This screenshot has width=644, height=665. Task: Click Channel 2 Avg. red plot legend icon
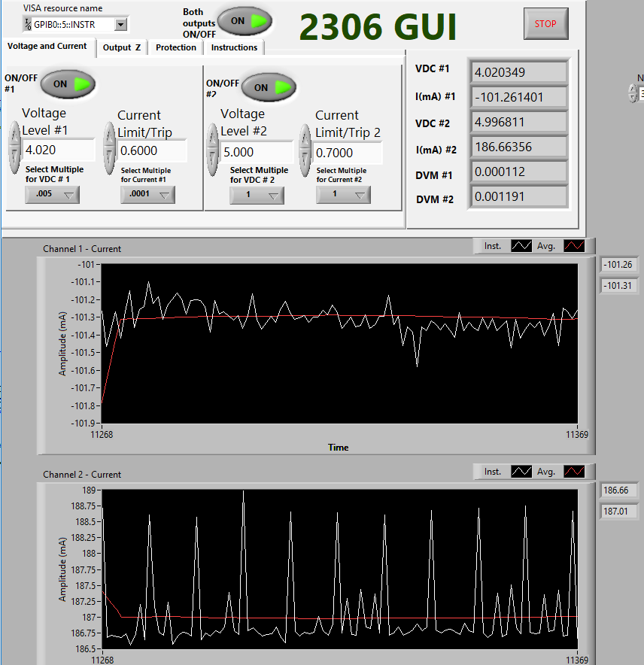pos(574,472)
